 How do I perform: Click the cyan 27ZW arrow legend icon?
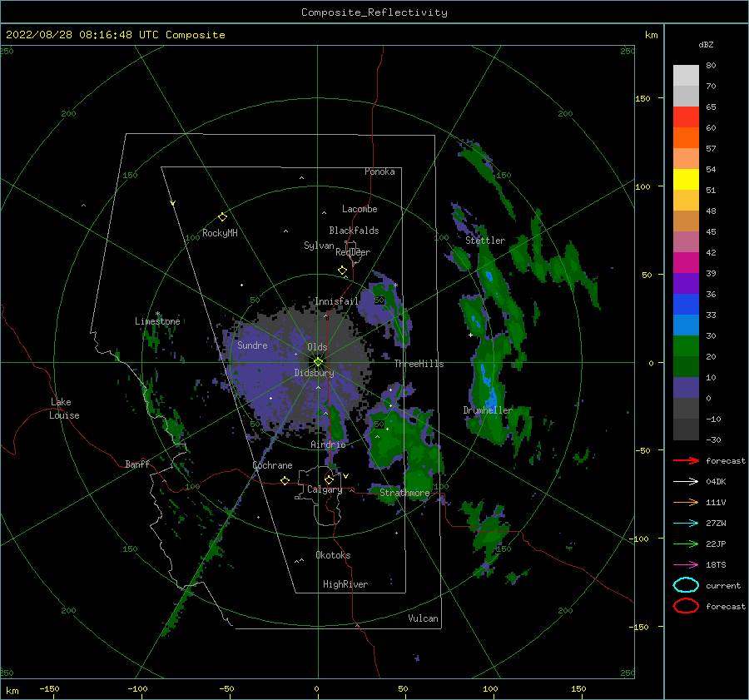point(686,524)
